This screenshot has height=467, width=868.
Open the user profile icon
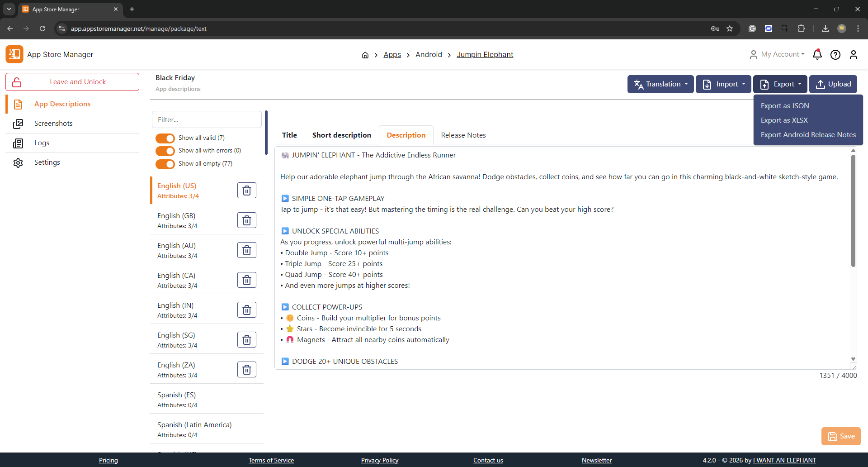tap(853, 55)
